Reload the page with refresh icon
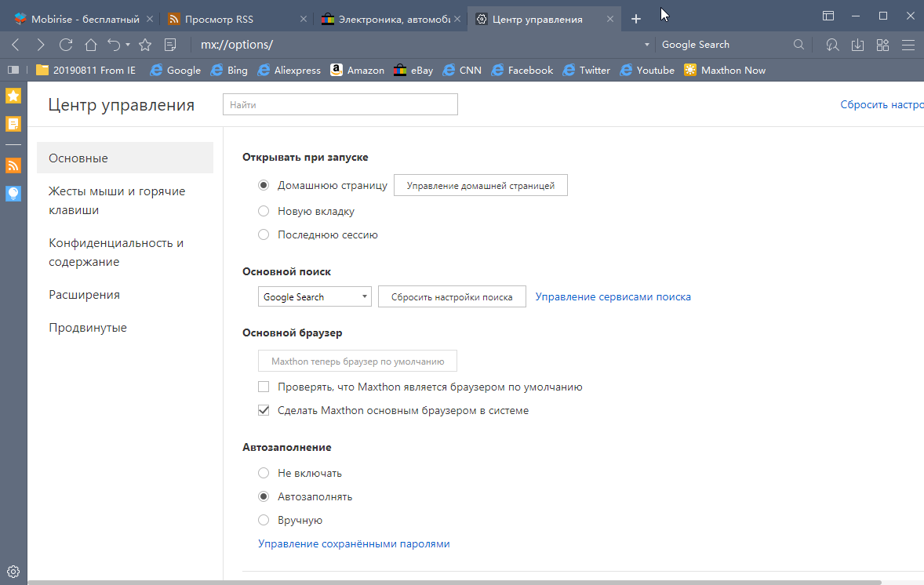 pyautogui.click(x=66, y=45)
